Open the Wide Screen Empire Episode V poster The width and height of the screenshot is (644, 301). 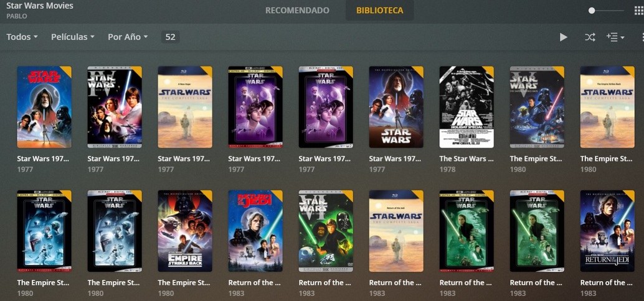tap(537, 107)
